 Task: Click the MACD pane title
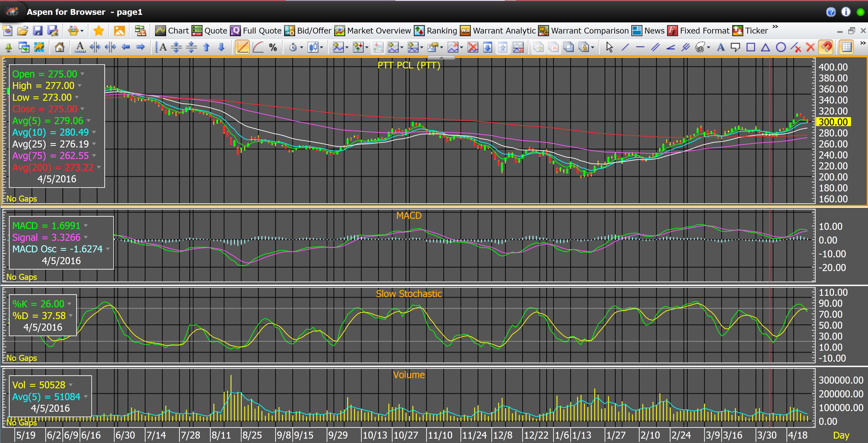409,215
